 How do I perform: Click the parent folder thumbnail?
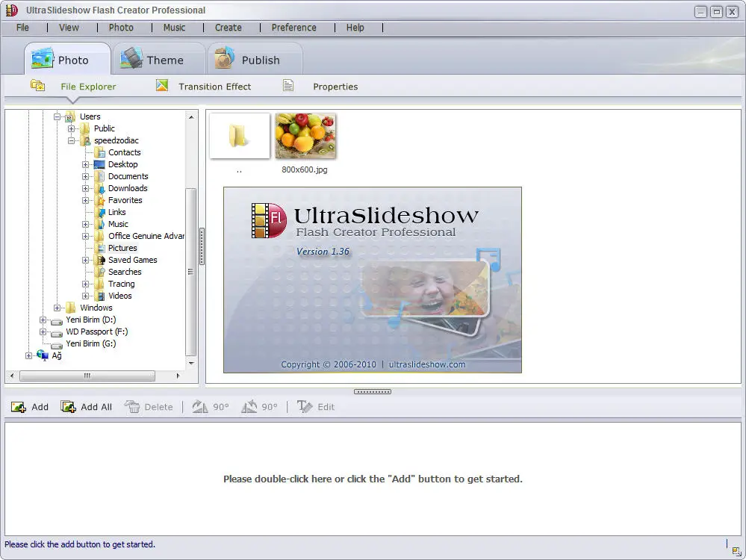pyautogui.click(x=239, y=136)
